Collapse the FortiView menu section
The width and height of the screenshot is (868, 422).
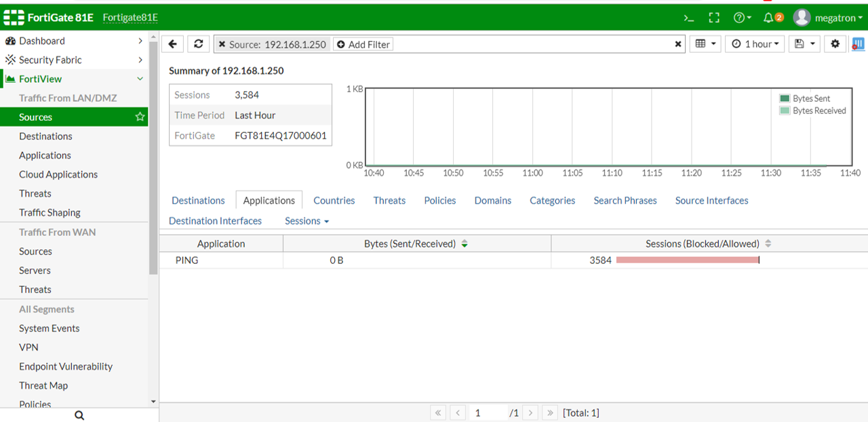(140, 79)
